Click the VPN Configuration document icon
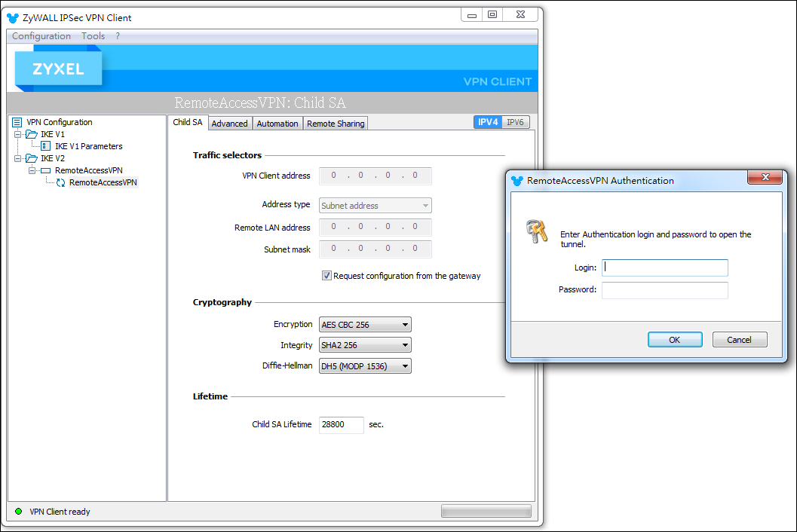 pyautogui.click(x=17, y=123)
